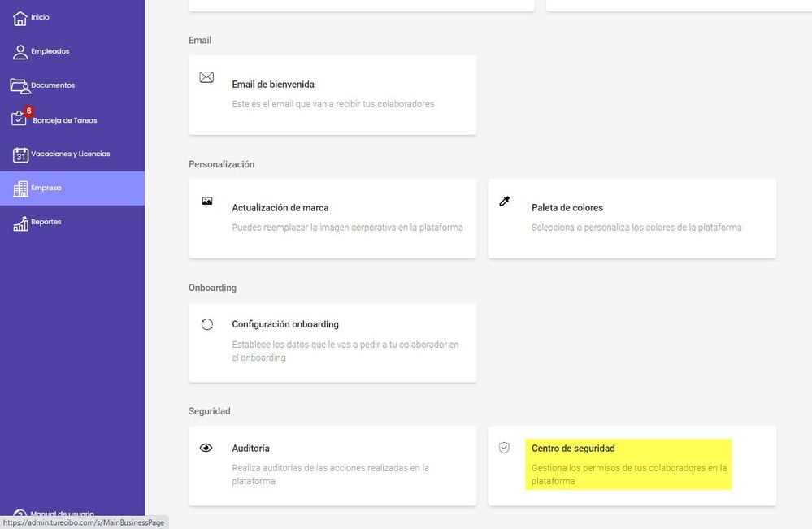Click the shield icon for Centro de seguridad
This screenshot has height=529, width=812.
pos(504,448)
